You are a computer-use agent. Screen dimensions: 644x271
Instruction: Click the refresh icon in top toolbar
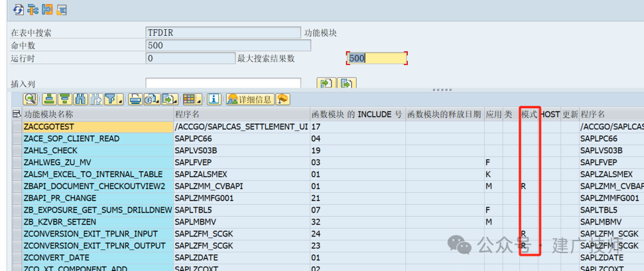click(x=18, y=10)
